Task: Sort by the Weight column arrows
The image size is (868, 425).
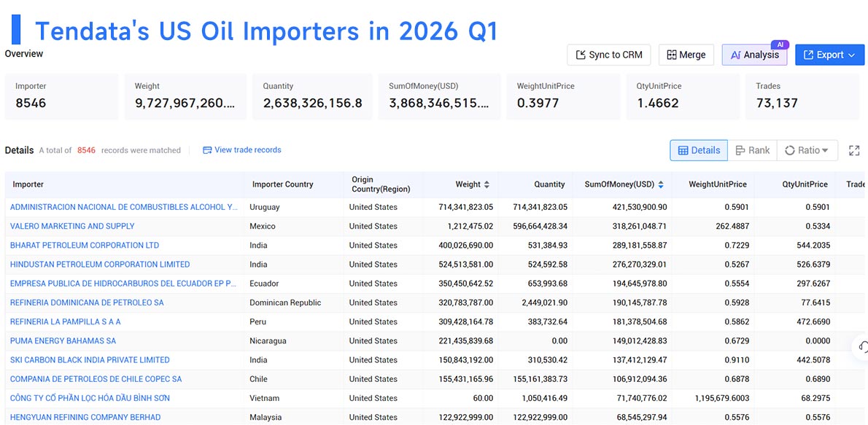Action: pos(487,184)
